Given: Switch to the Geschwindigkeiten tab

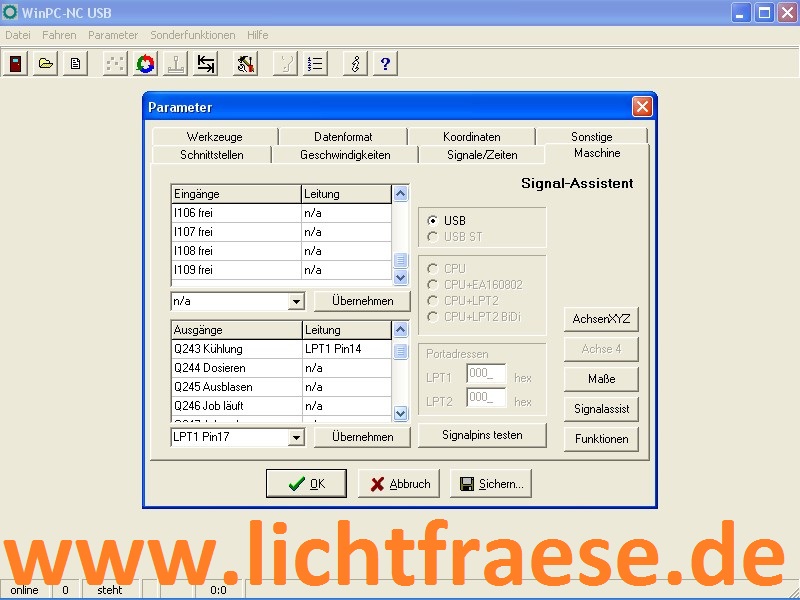Looking at the screenshot, I should point(345,155).
